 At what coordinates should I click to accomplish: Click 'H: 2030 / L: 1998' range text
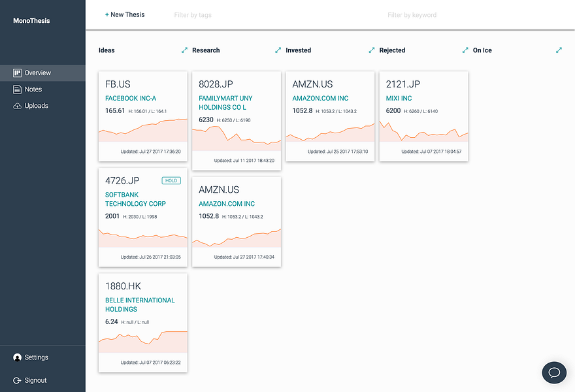140,217
